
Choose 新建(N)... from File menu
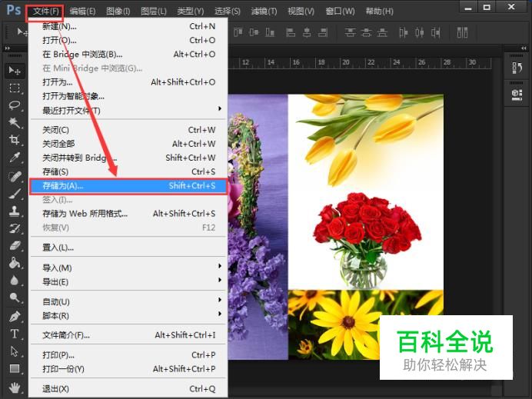128,26
